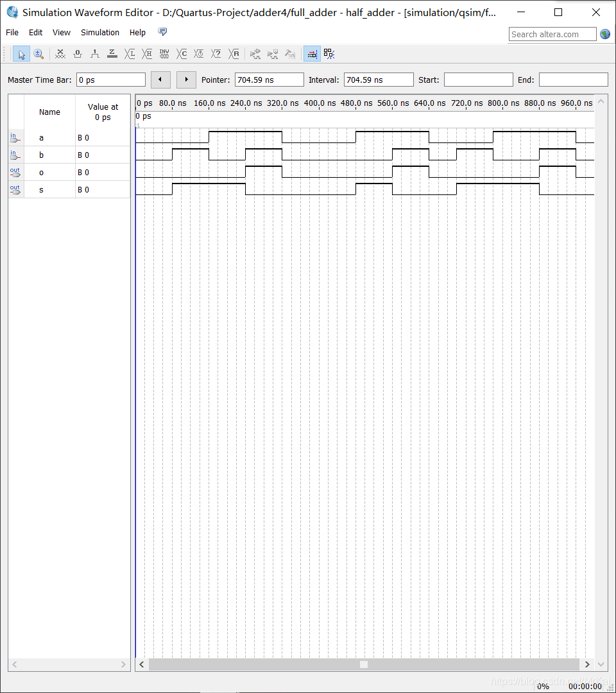Apply Forcing Unknown (X) to waveform
This screenshot has width=616, height=693.
(60, 54)
